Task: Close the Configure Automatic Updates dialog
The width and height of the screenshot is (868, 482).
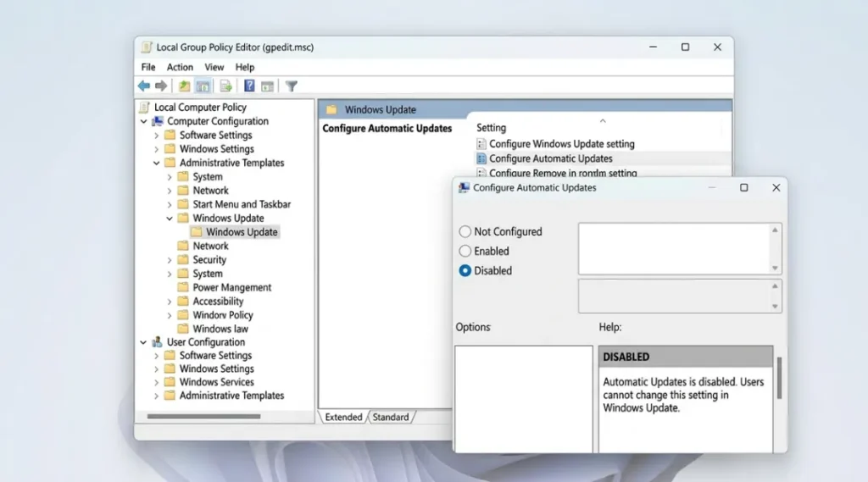Action: [776, 187]
